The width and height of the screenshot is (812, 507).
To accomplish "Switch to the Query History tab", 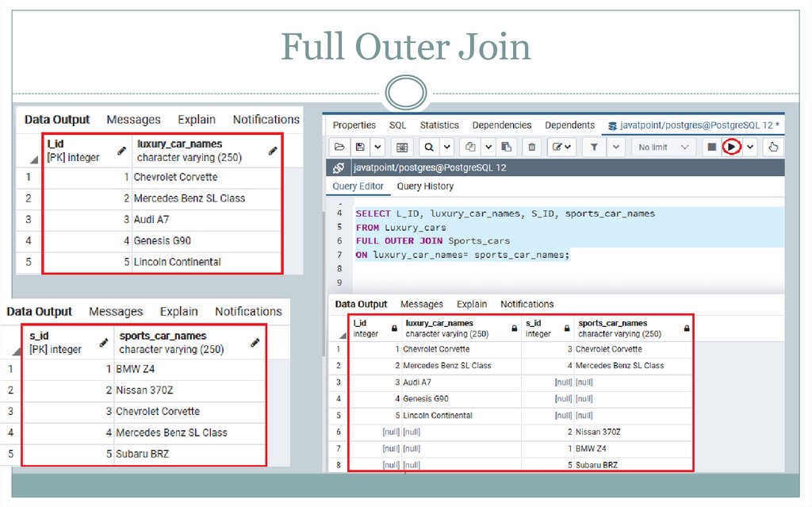I will [425, 186].
